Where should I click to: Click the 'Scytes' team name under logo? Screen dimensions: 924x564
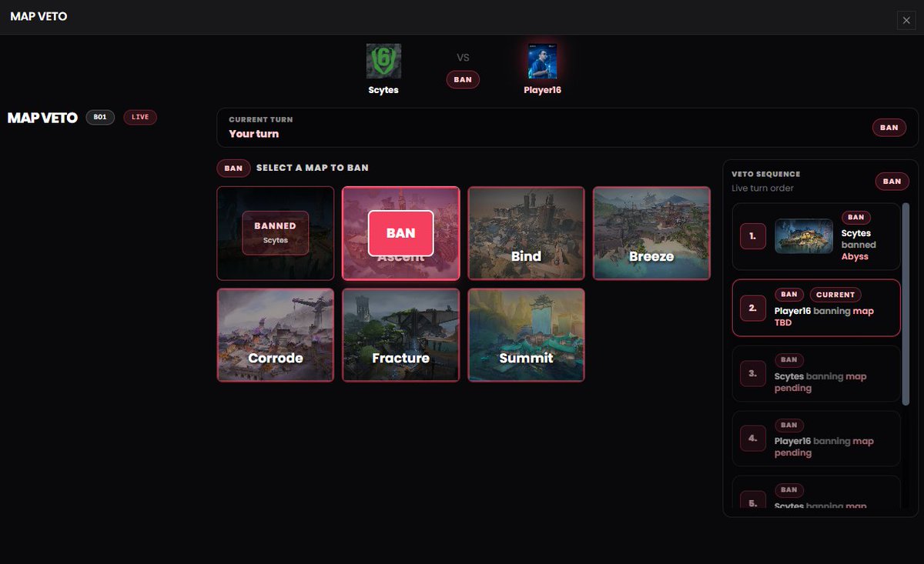click(x=383, y=90)
